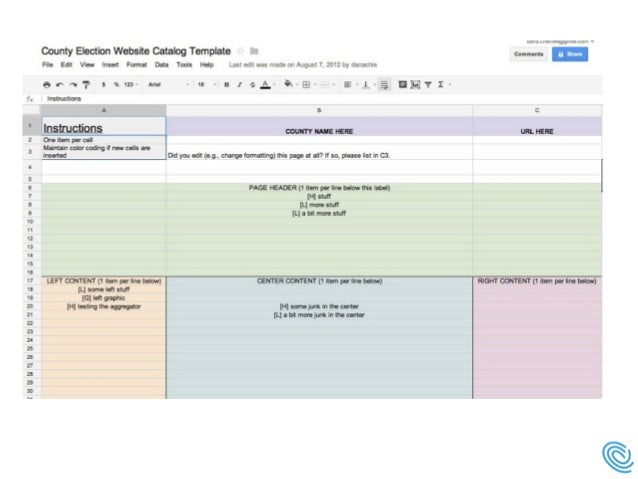
Task: Click the 'Did you edit' question cell
Action: (319, 151)
